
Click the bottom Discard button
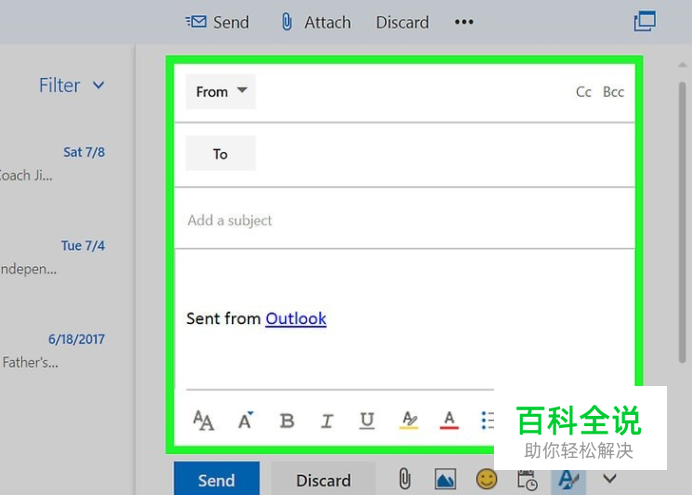click(323, 479)
